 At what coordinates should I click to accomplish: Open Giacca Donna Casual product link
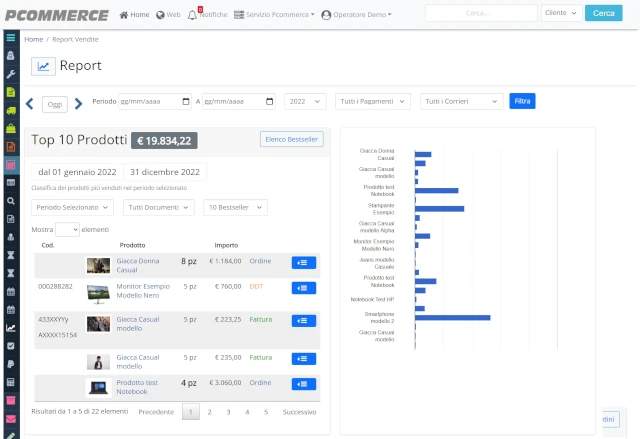tap(138, 265)
